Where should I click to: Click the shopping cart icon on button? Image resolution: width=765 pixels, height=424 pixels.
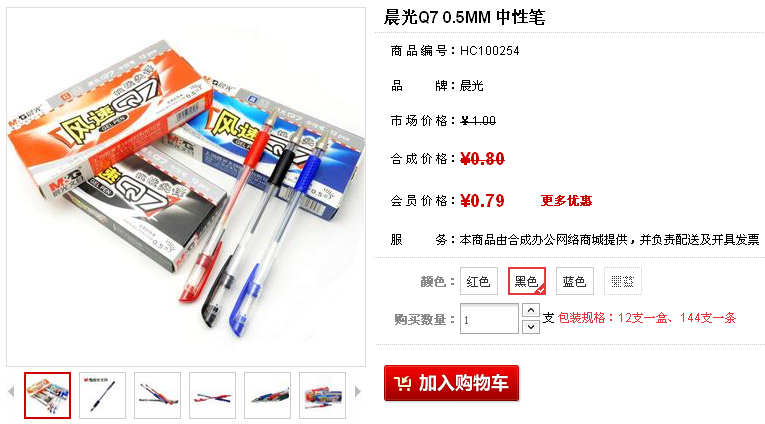403,384
